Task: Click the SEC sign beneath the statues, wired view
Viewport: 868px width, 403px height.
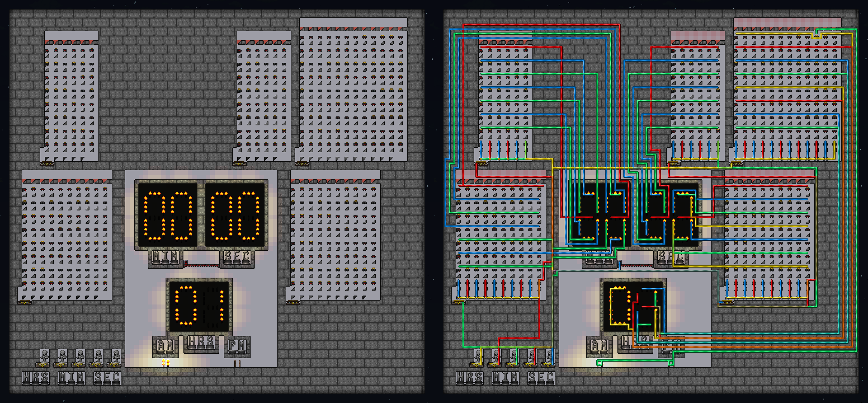Action: click(541, 378)
